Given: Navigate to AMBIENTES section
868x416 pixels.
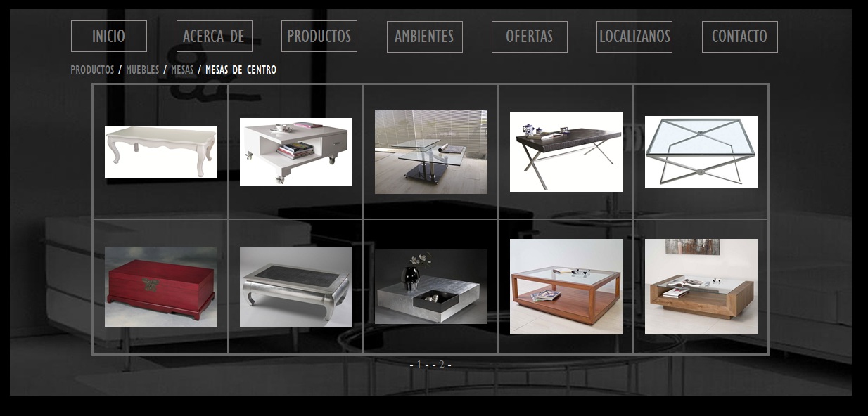Looking at the screenshot, I should pos(424,37).
